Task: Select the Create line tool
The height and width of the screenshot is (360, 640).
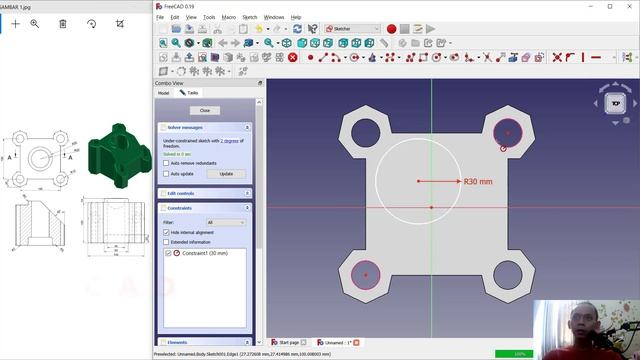Action: tap(323, 58)
